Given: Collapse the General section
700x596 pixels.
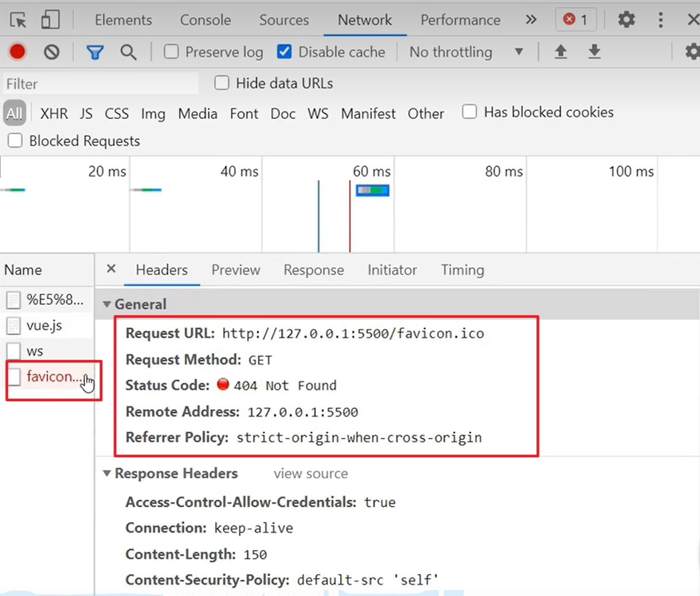Looking at the screenshot, I should [107, 304].
